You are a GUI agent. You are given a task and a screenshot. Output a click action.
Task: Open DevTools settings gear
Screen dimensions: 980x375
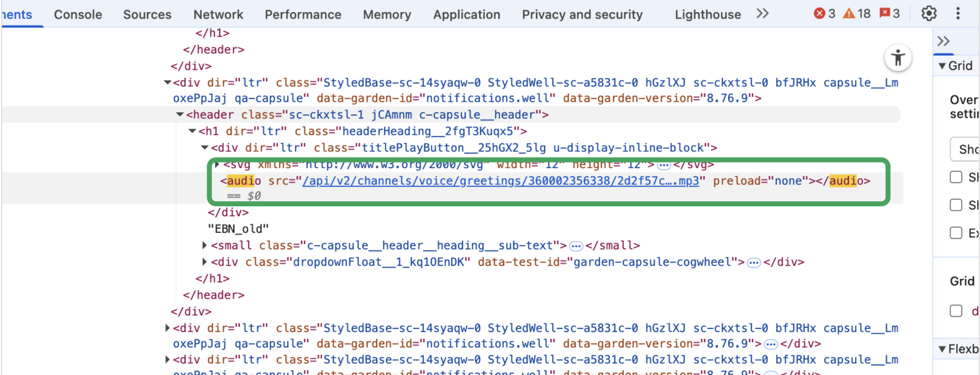coord(929,13)
